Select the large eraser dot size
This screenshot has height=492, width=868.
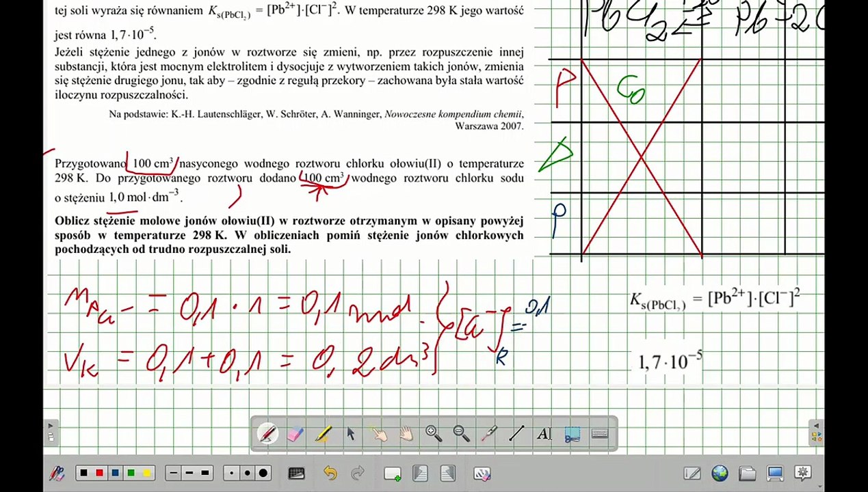[x=263, y=473]
